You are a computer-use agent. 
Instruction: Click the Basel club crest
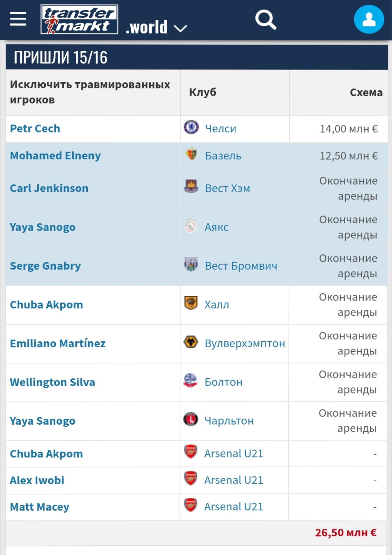[x=191, y=154]
